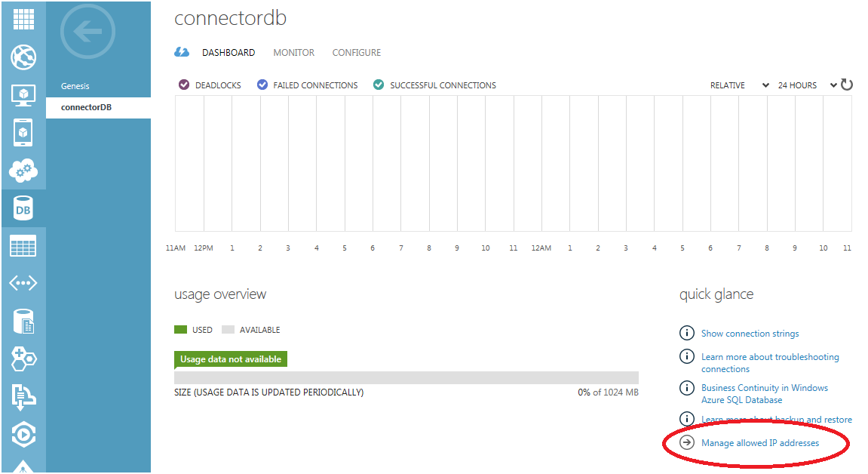Toggle Failed Connections metric checkbox

(x=262, y=85)
